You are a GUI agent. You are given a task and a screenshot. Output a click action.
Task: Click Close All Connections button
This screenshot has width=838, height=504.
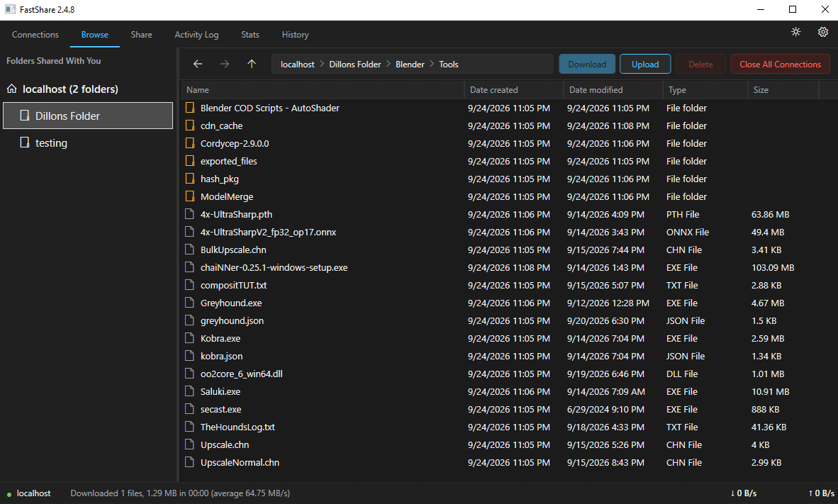[x=781, y=64]
